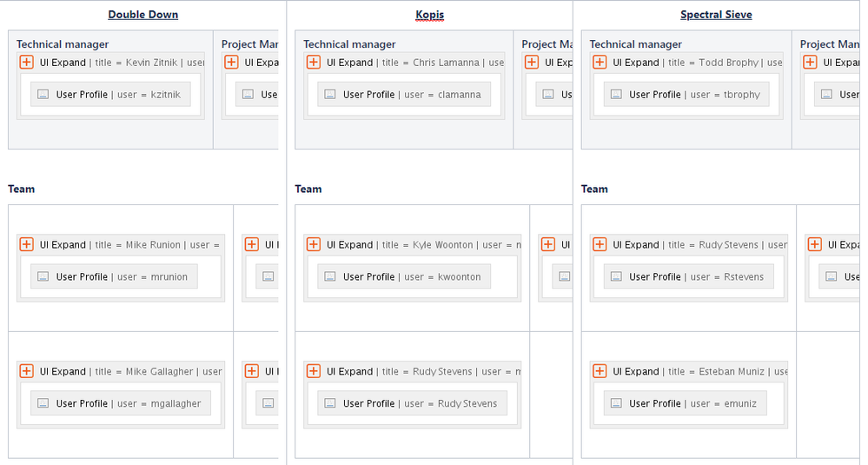Select the Rudy Stevens expand header under Kopis
The image size is (868, 465).
[x=413, y=371]
